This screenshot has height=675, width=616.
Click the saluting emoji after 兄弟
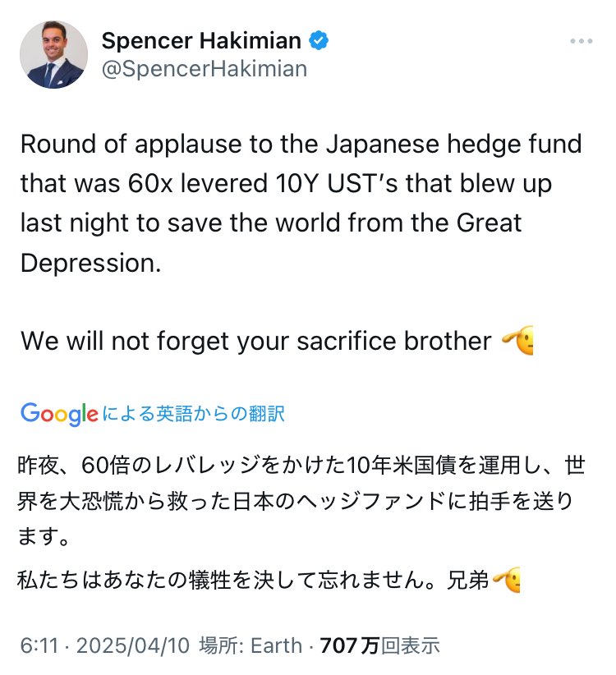coord(505,581)
